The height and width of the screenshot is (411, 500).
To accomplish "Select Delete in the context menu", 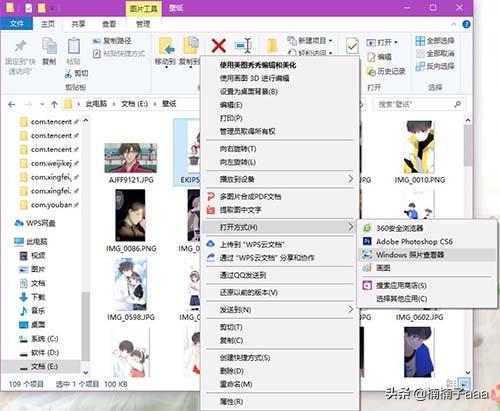I will [279, 371].
